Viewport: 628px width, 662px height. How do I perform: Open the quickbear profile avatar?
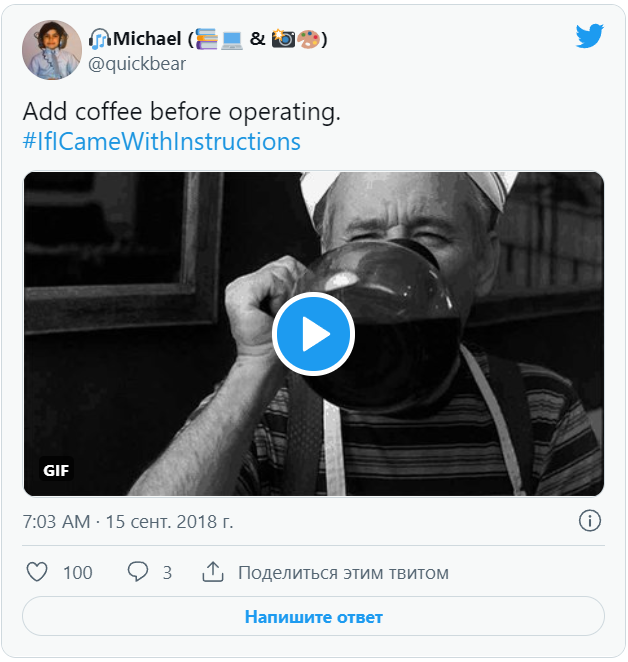52,49
